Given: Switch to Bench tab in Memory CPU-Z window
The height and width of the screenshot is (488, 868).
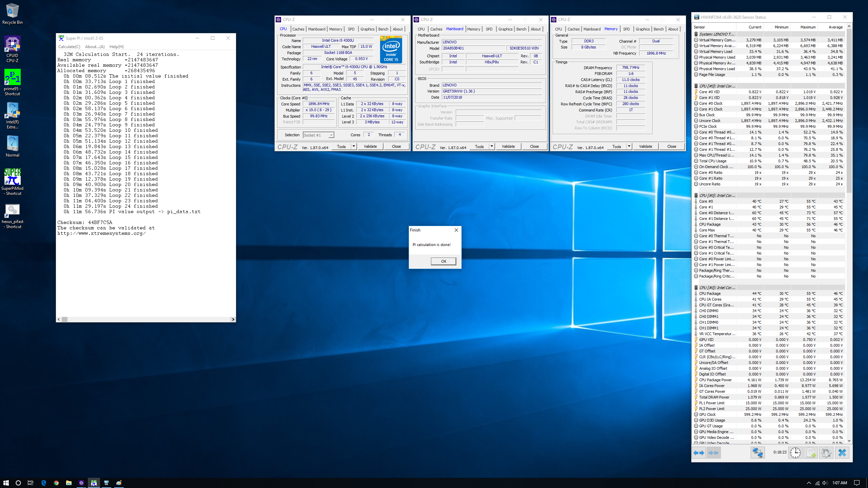Looking at the screenshot, I should [658, 29].
